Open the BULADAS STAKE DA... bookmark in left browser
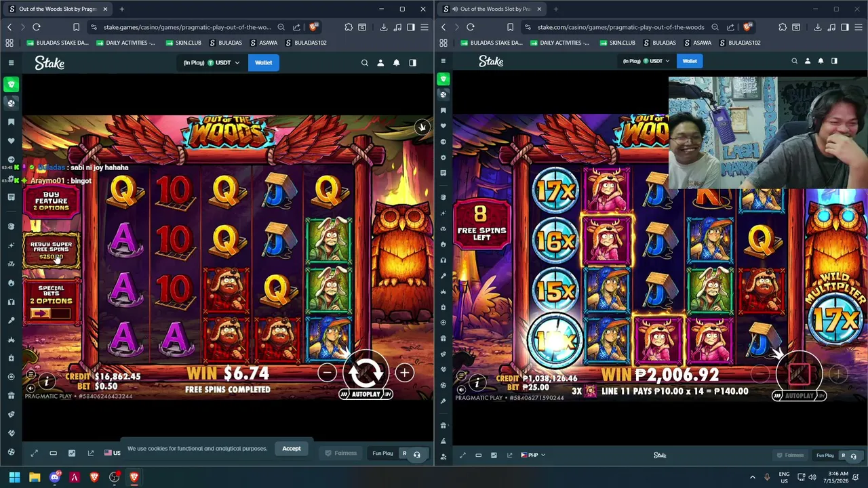Screen dimensions: 868x488 (57, 43)
